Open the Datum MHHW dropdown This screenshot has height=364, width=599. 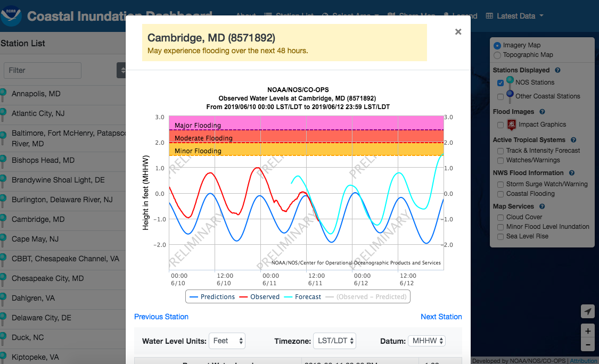click(426, 341)
